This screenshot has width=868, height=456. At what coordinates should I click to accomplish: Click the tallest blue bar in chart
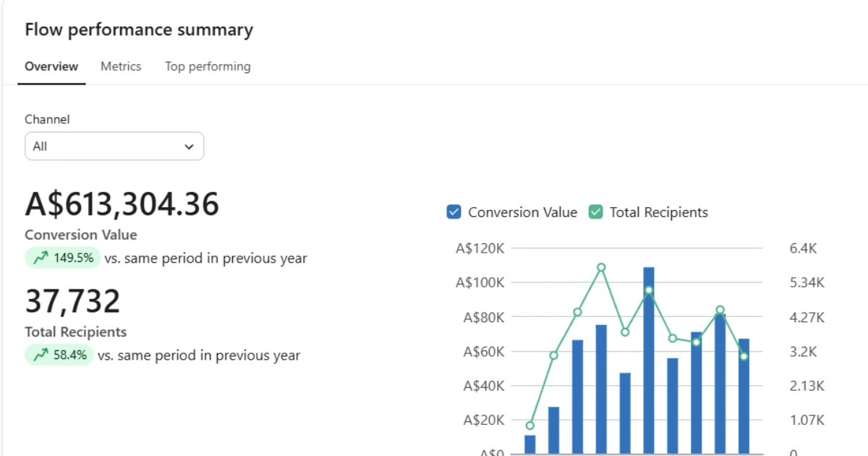point(649,360)
